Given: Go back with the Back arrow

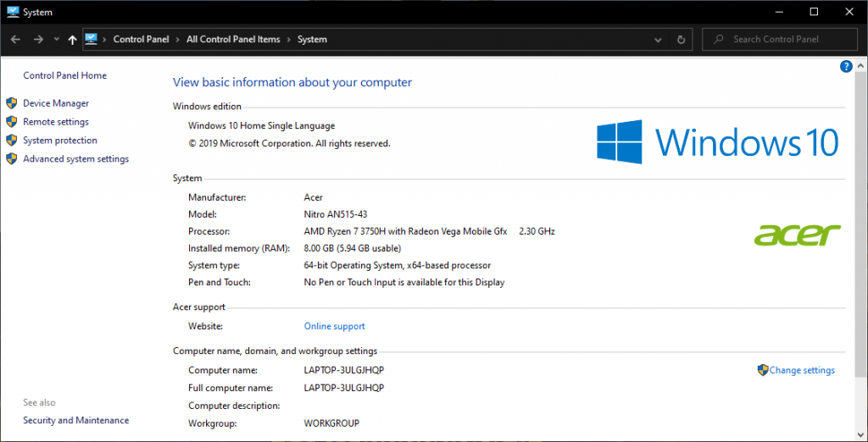Looking at the screenshot, I should point(15,39).
